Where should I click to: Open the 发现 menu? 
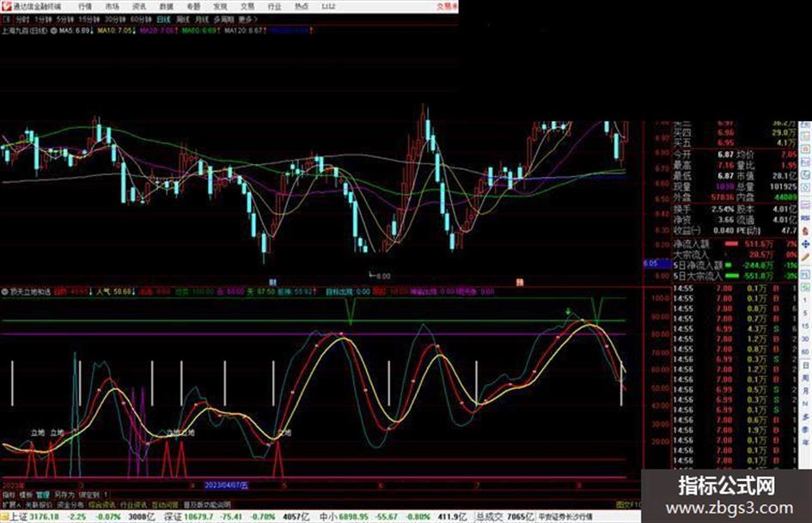click(x=220, y=6)
